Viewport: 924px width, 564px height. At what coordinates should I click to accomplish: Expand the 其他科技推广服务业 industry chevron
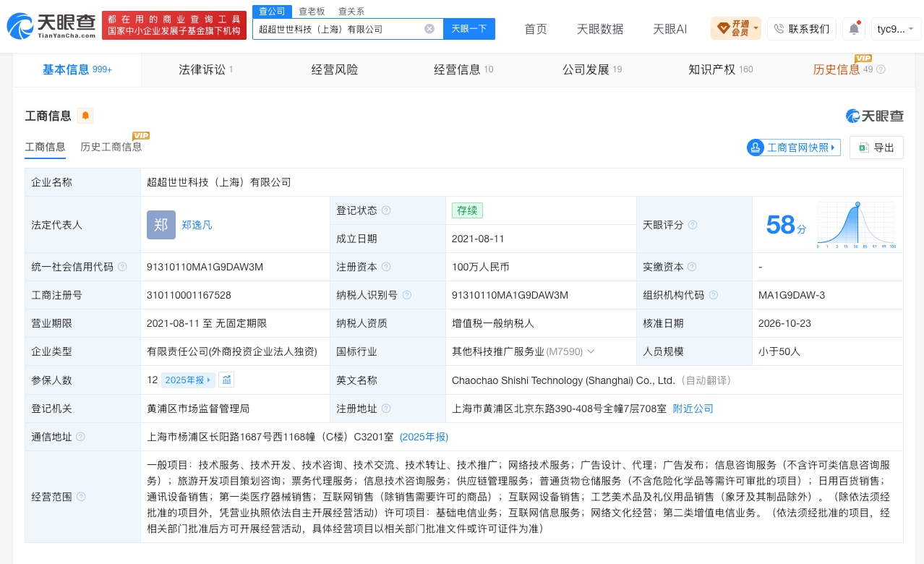click(591, 351)
